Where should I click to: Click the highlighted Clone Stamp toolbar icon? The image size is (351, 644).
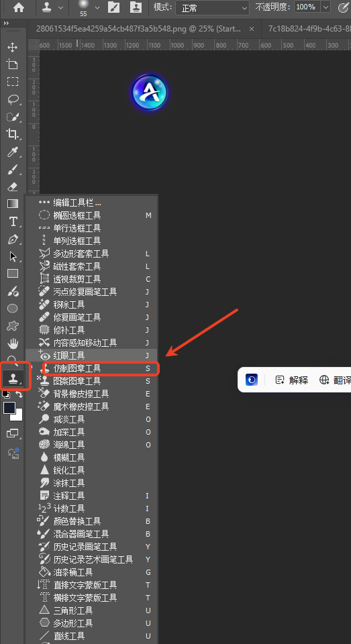pyautogui.click(x=13, y=378)
